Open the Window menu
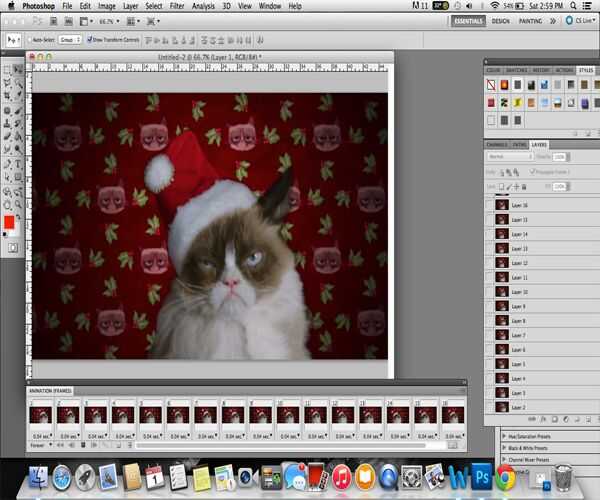The width and height of the screenshot is (600, 500). (270, 6)
